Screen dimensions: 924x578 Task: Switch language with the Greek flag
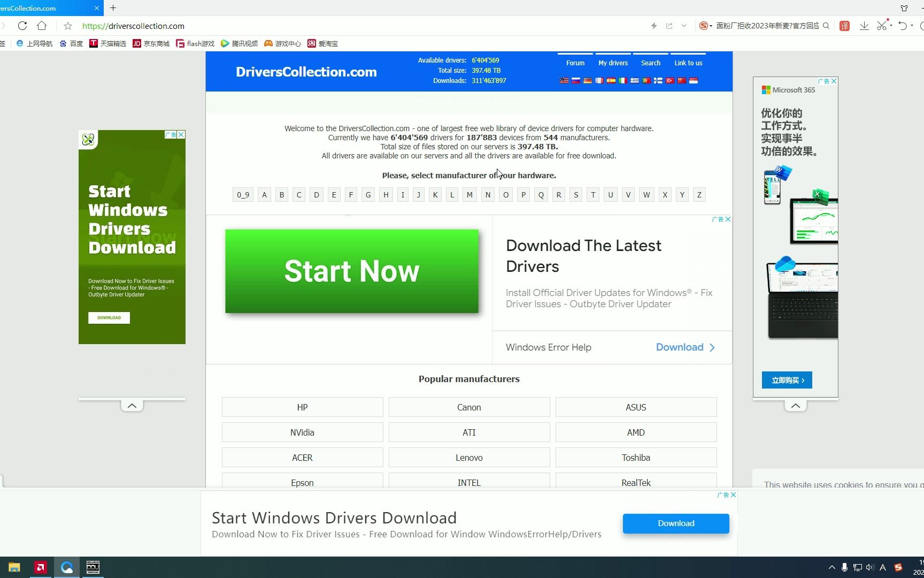(635, 81)
